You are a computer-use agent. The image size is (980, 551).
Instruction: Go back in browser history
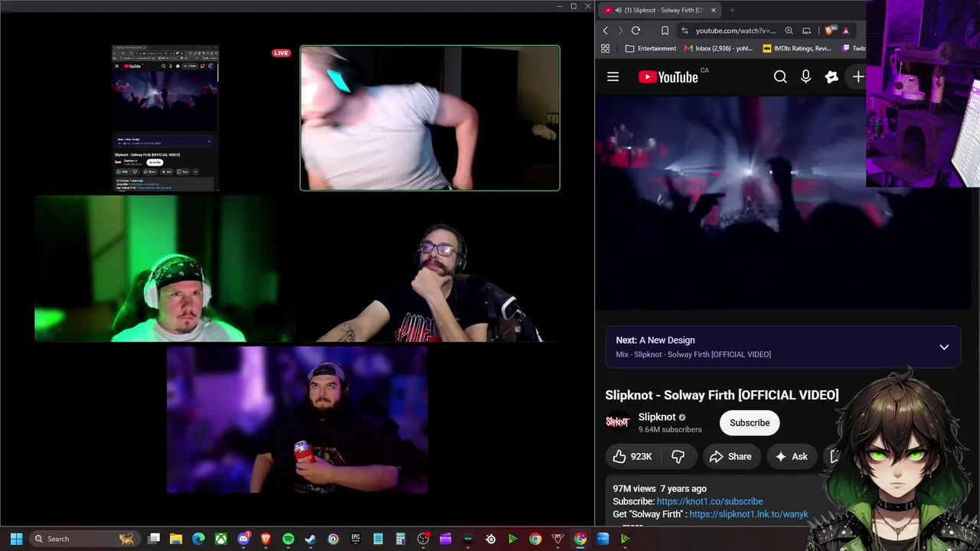(605, 31)
